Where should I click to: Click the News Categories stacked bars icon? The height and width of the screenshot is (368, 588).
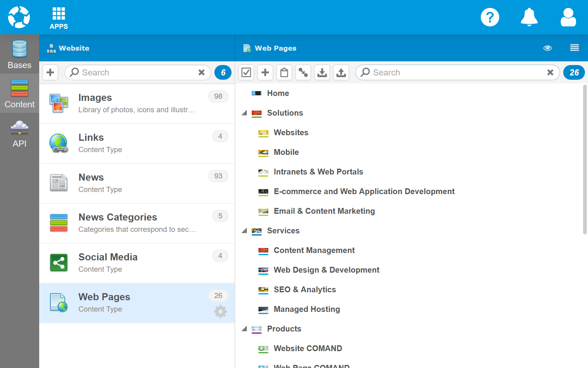[x=59, y=223]
